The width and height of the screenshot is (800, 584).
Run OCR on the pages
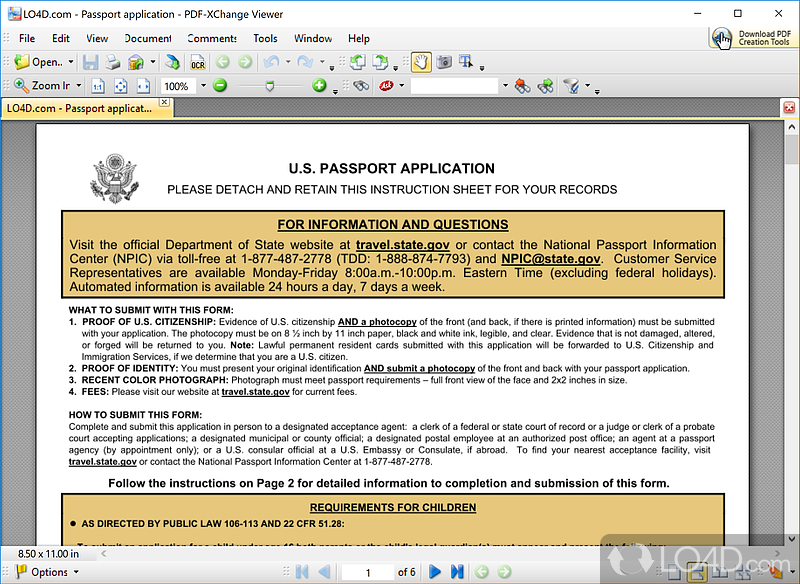coord(198,62)
